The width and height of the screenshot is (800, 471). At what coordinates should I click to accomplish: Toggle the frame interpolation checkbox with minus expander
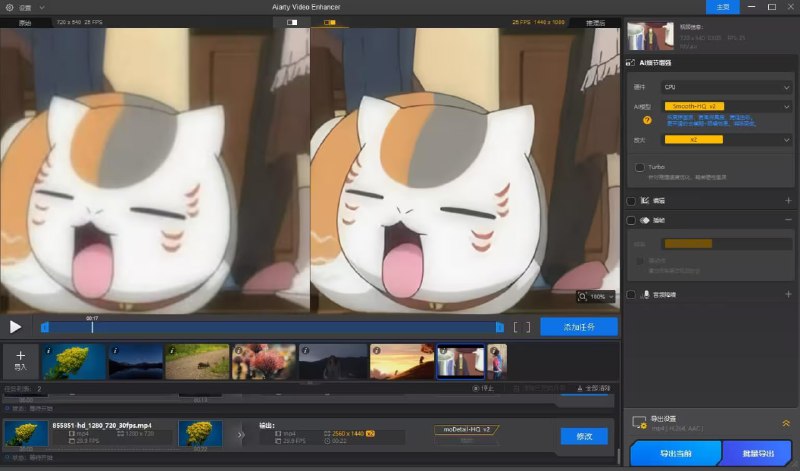pos(630,220)
